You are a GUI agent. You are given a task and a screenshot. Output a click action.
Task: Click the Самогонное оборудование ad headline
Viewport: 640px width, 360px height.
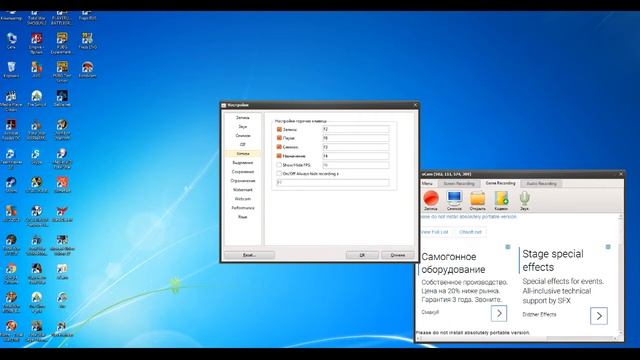(x=453, y=263)
